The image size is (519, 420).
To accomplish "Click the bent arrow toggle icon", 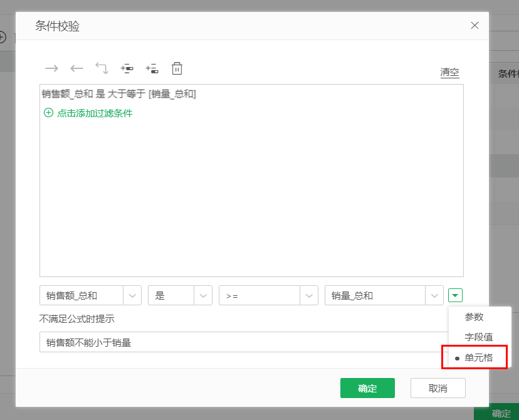I will [x=102, y=68].
